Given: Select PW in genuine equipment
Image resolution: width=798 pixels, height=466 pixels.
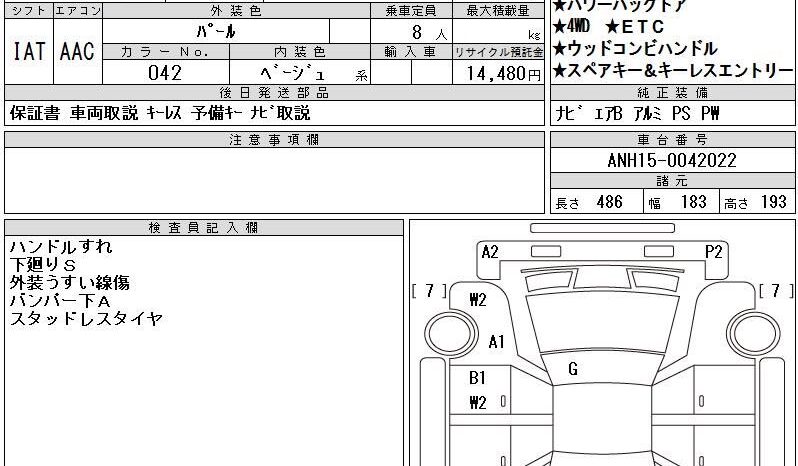Looking at the screenshot, I should pyautogui.click(x=710, y=113).
